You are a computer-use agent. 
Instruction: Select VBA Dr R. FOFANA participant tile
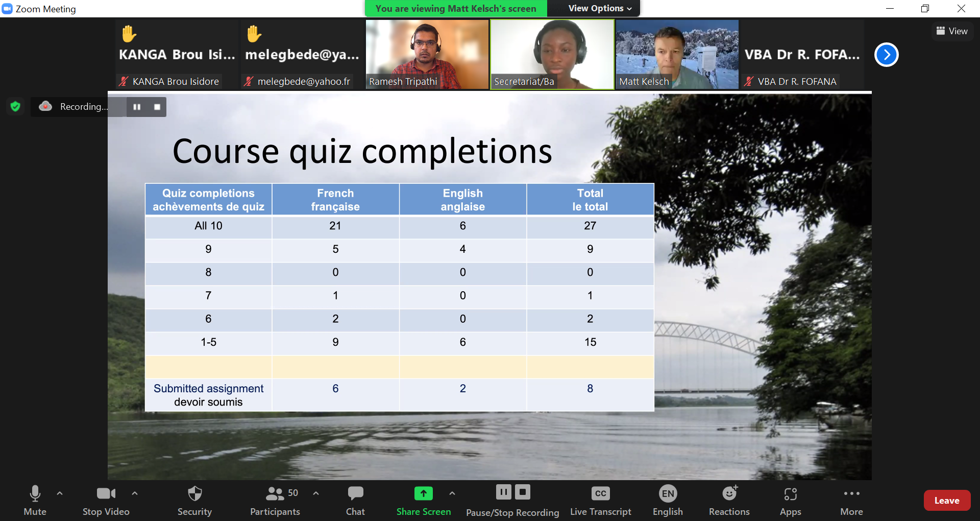(x=802, y=55)
